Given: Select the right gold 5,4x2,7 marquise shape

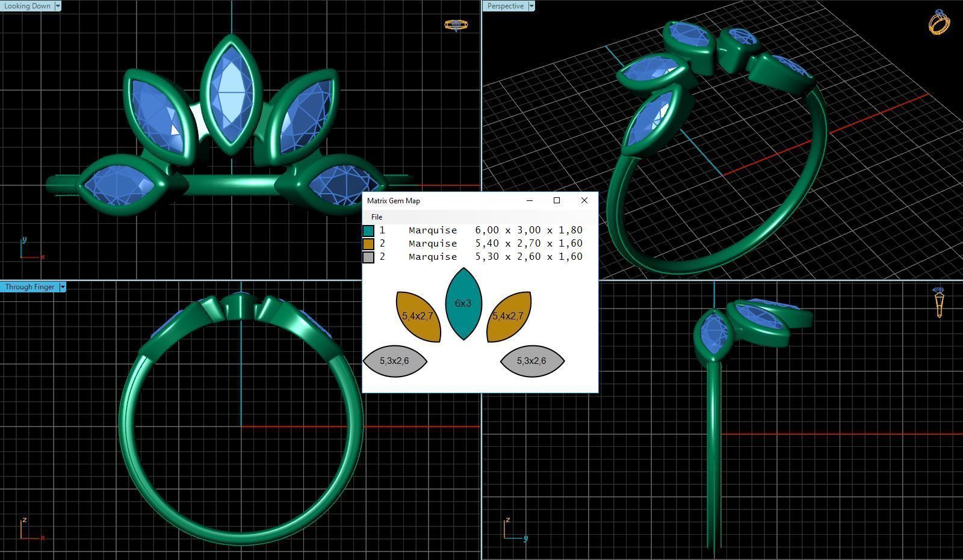Looking at the screenshot, I should [507, 315].
